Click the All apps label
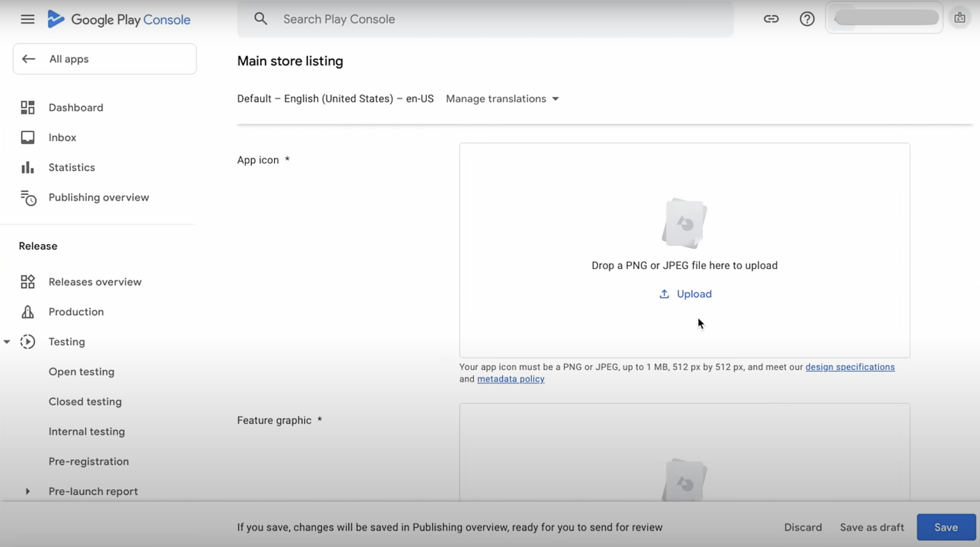 (69, 59)
